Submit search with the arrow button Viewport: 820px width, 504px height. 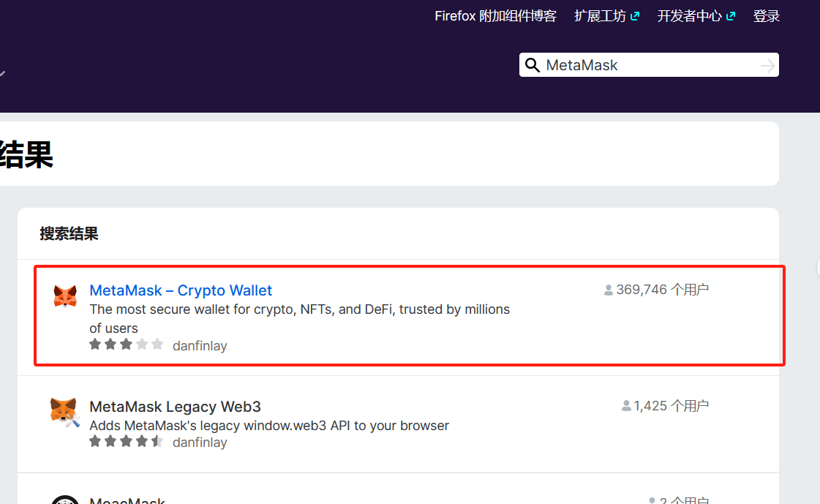[767, 65]
